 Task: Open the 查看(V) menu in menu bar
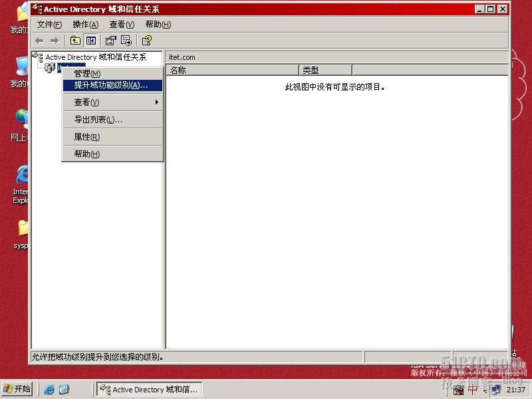[122, 25]
